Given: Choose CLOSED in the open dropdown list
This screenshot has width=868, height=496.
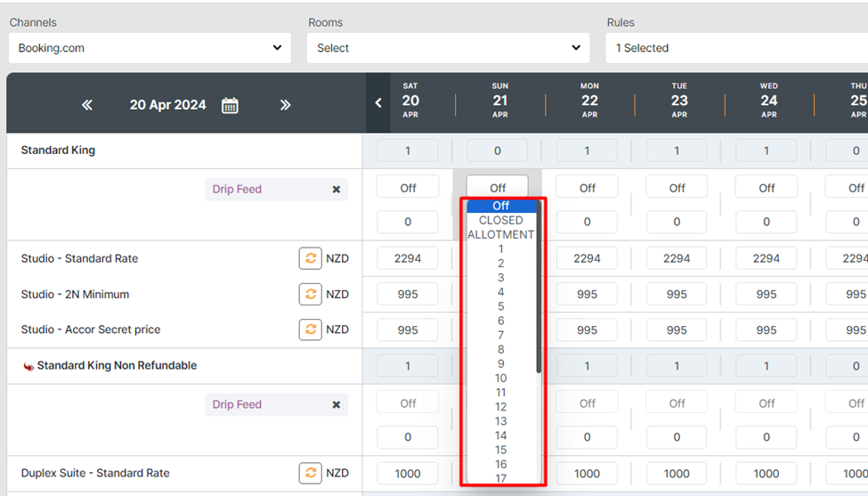Looking at the screenshot, I should 500,220.
